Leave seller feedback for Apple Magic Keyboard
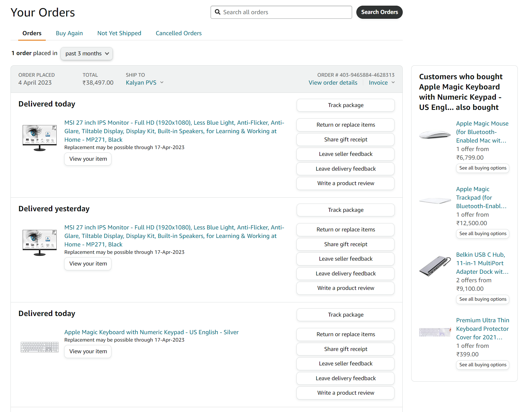 click(346, 363)
